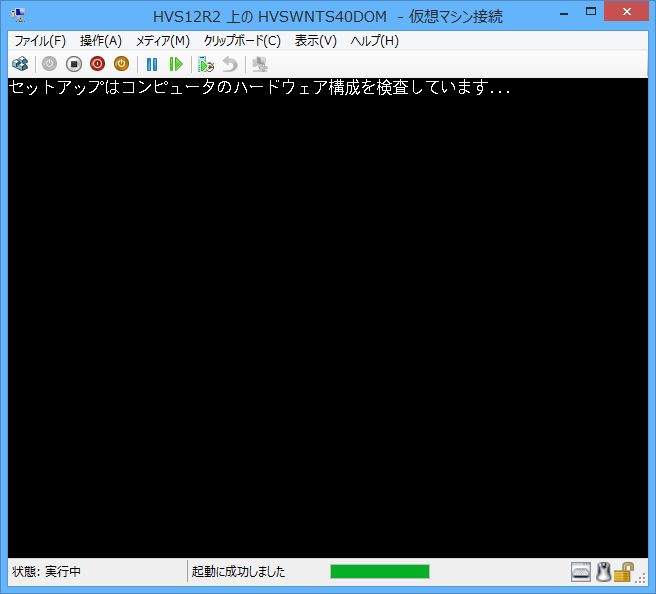Open the ファイル(F) menu
The height and width of the screenshot is (594, 656).
pyautogui.click(x=40, y=41)
